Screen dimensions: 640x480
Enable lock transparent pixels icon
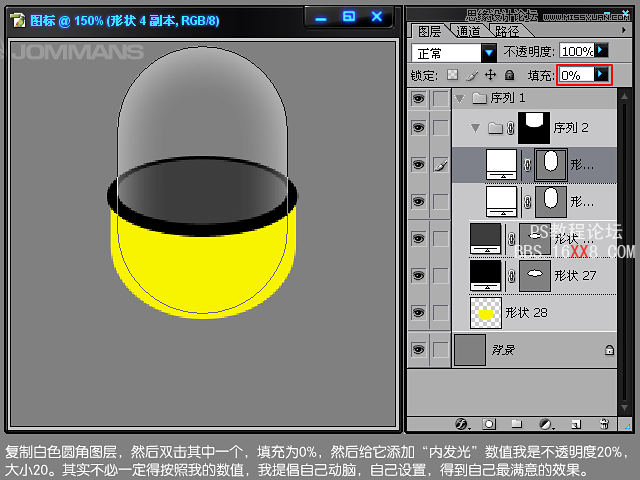(x=452, y=75)
